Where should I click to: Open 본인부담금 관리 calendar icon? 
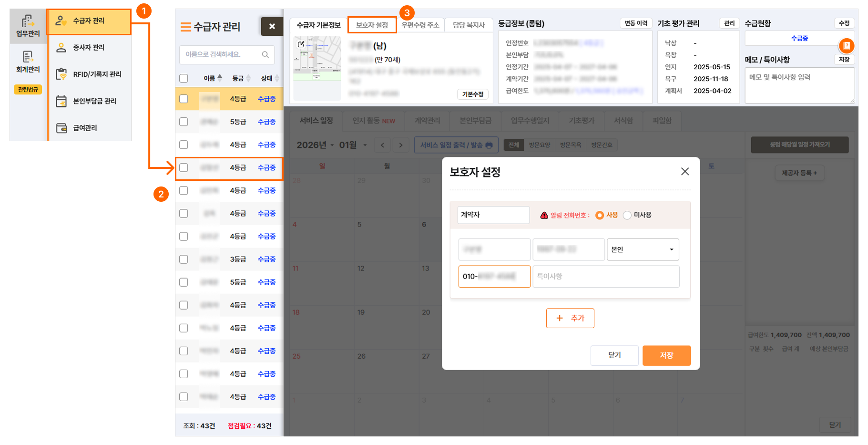[x=61, y=101]
